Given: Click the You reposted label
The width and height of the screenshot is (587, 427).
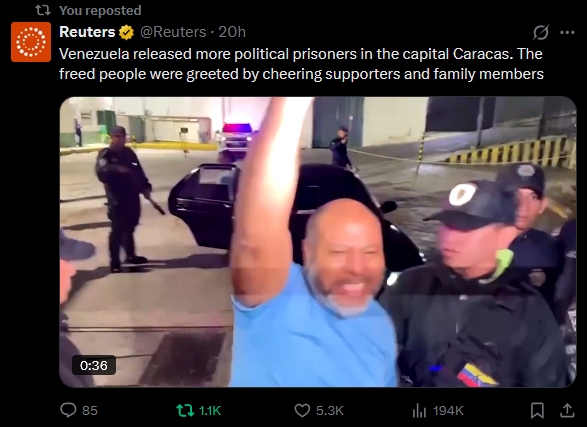Looking at the screenshot, I should 100,10.
